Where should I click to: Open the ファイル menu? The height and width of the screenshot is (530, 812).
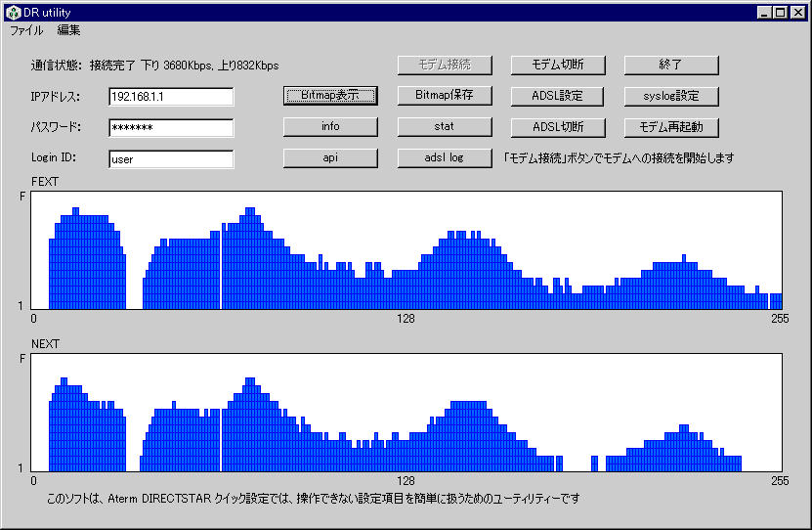pos(26,30)
